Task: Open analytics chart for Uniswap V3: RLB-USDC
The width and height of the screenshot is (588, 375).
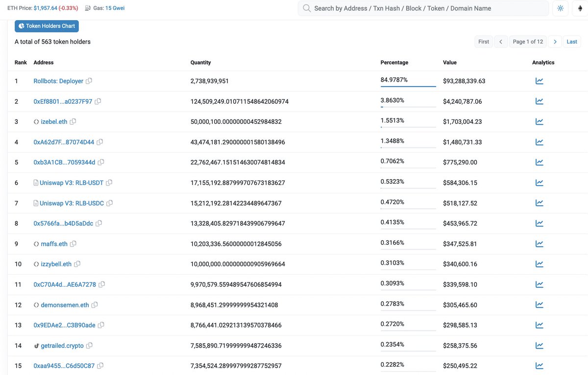Action: tap(539, 203)
